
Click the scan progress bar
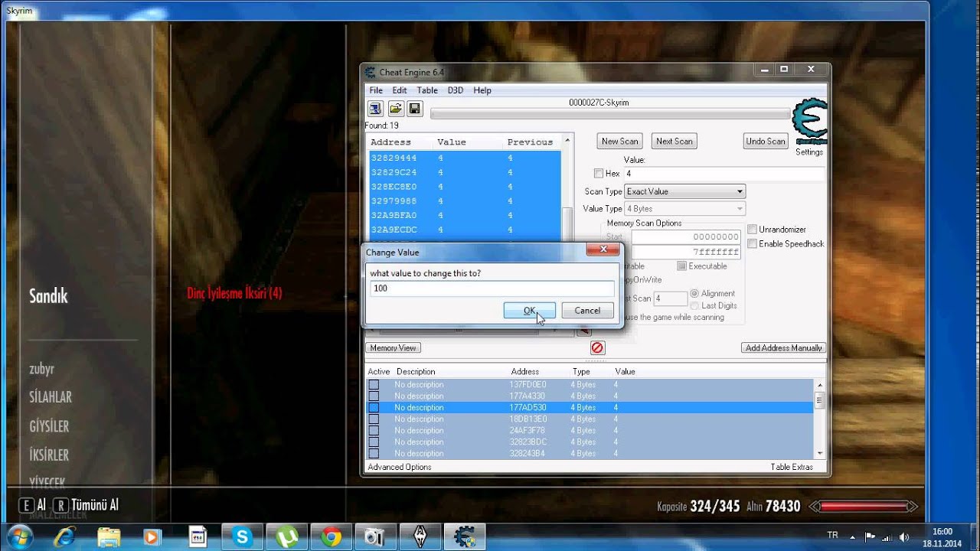click(610, 114)
